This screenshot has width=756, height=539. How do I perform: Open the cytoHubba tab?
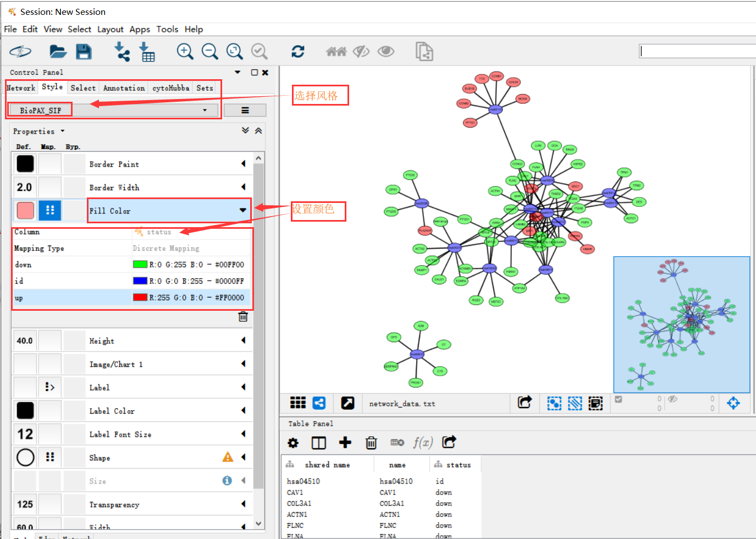(171, 88)
